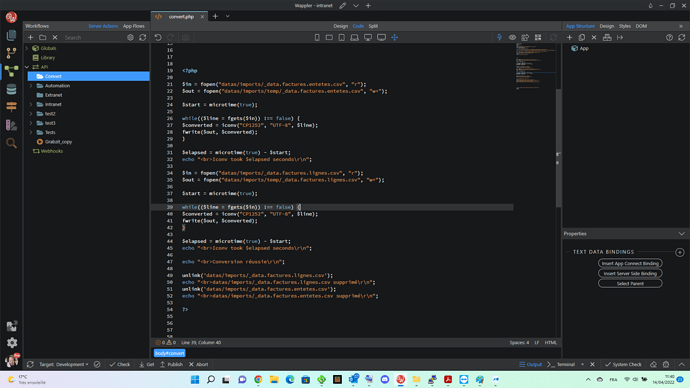Open the convert.php editor tab

point(180,17)
